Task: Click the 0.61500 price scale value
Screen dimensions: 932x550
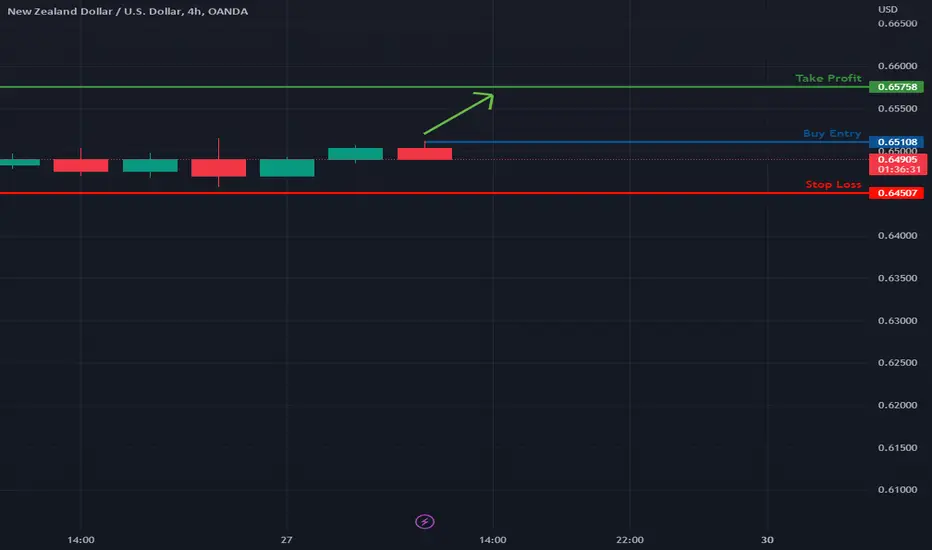Action: pyautogui.click(x=897, y=448)
